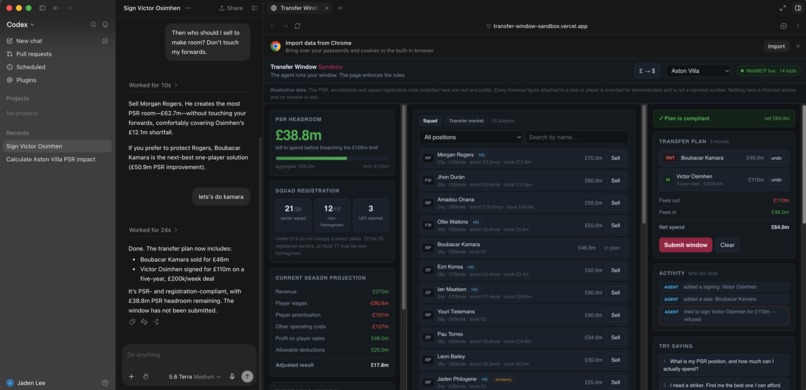The width and height of the screenshot is (806, 390).
Task: Open the three-dot menu beside Sign Victor Osimhen
Action: pos(188,8)
